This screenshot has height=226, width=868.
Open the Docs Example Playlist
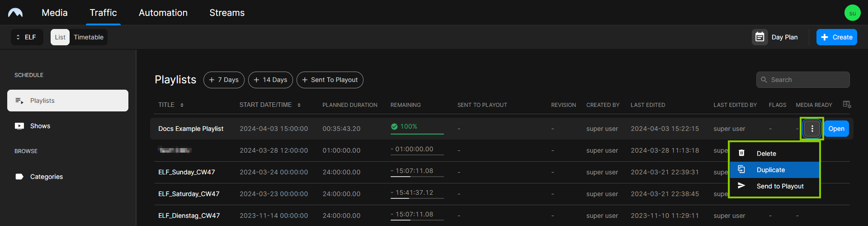point(836,129)
